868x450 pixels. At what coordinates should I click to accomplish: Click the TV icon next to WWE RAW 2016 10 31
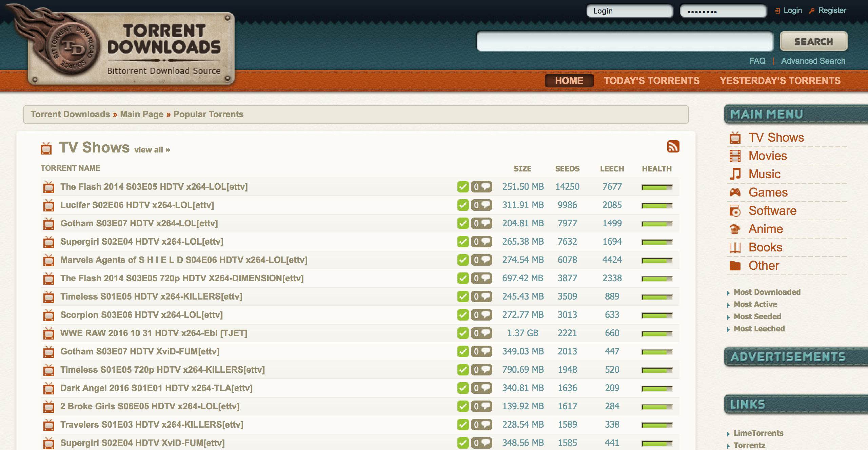[x=49, y=333]
